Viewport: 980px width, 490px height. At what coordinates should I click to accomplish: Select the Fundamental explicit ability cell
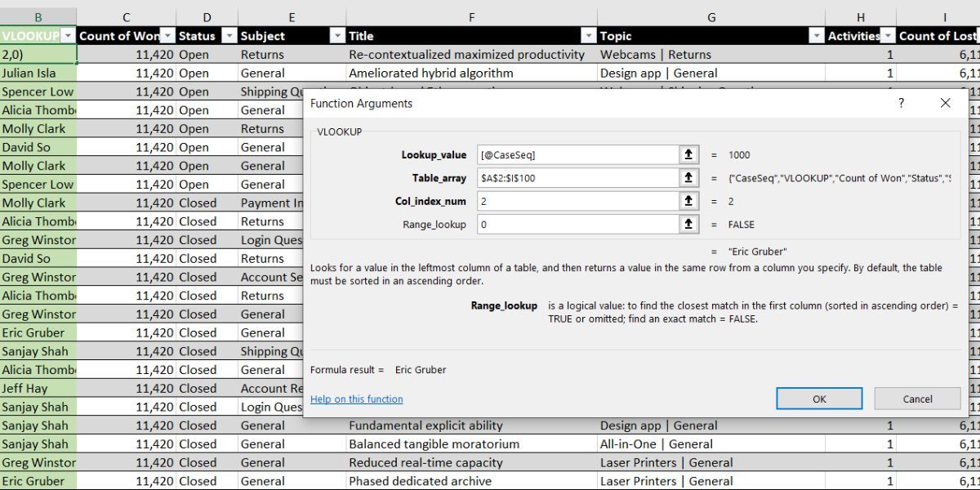(471, 425)
